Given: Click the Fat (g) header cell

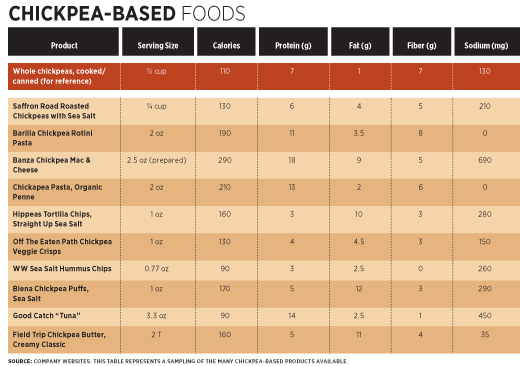Looking at the screenshot, I should coord(360,42).
